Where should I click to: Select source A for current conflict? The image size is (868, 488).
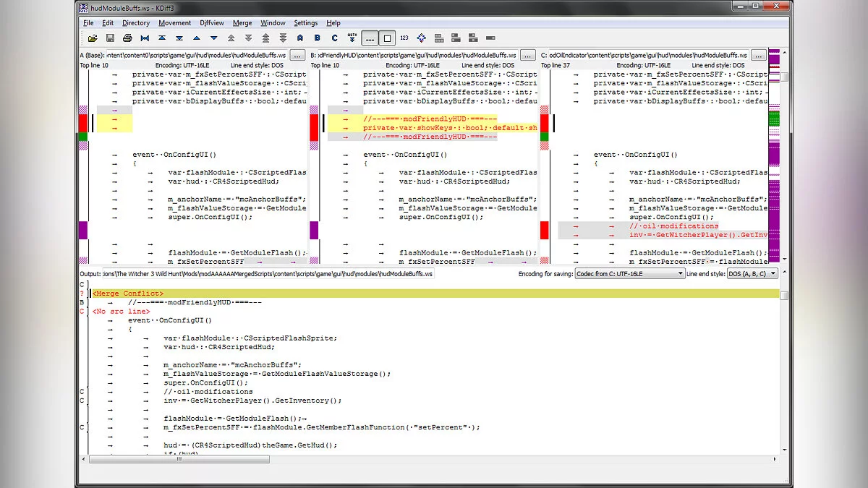pyautogui.click(x=299, y=38)
